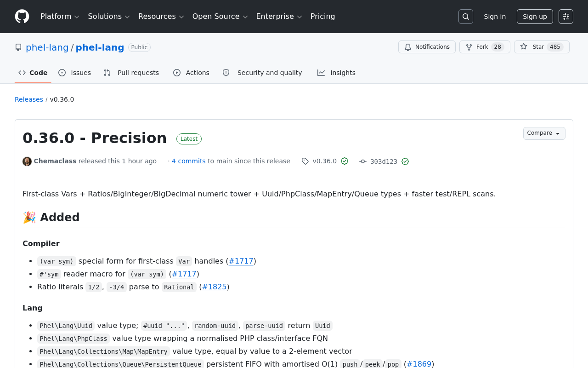Expand the Platform menu

[60, 17]
